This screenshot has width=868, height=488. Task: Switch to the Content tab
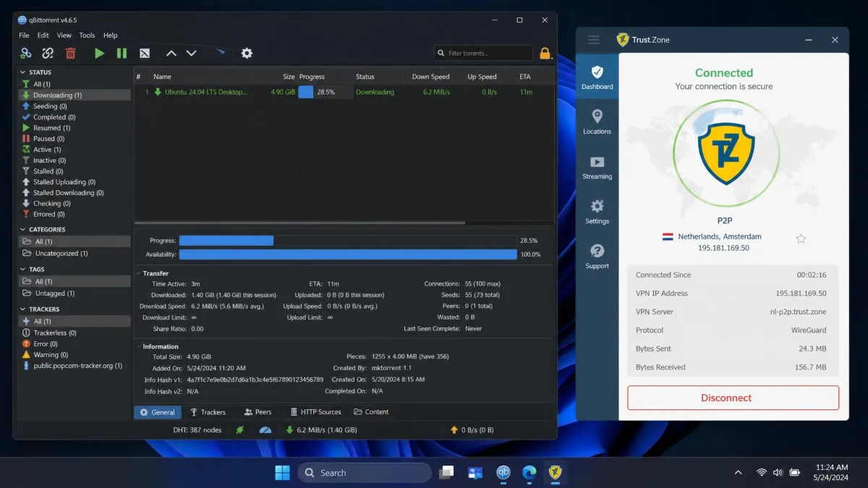371,412
